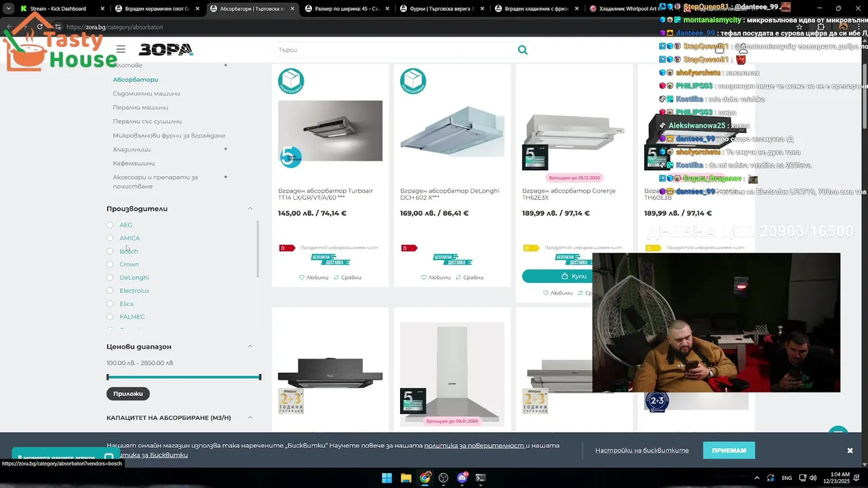Close the cookie banner with the X
The width and height of the screenshot is (868, 488).
coord(850,451)
